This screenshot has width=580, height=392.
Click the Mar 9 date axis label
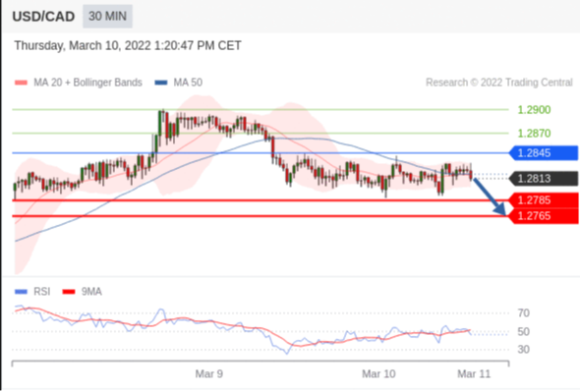209,374
